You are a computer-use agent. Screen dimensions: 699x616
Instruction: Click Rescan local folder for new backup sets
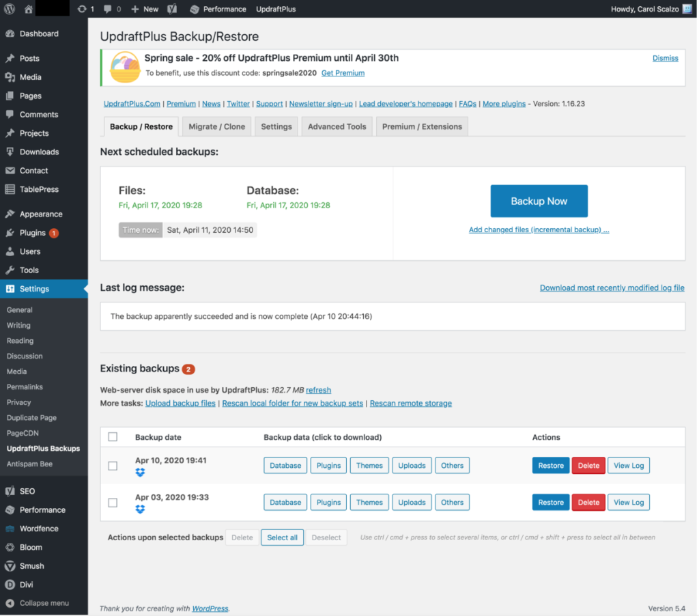(x=292, y=403)
